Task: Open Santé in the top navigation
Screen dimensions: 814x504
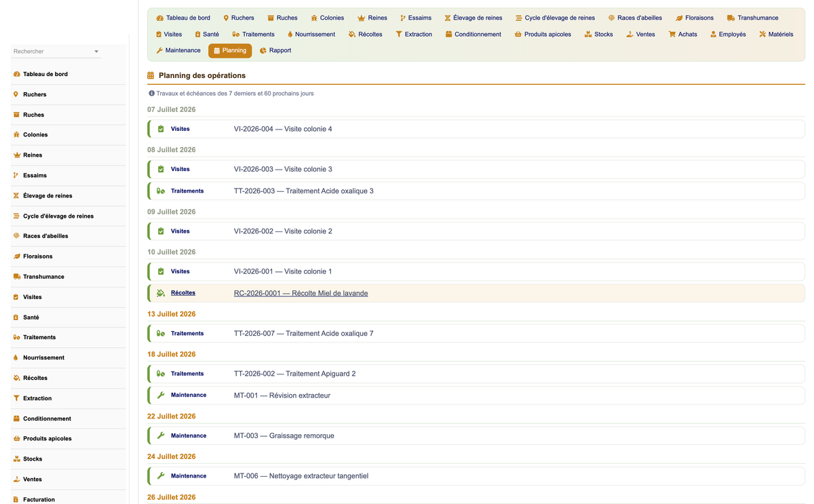Action: point(207,34)
